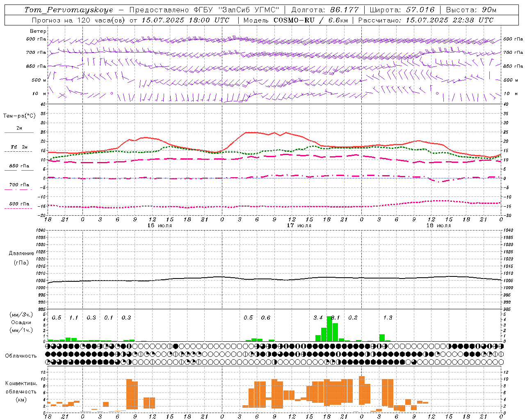The height and width of the screenshot is (420, 525).
Task: Click the forecast start "15.07.2025 18:00 UTC"
Action: [x=185, y=20]
